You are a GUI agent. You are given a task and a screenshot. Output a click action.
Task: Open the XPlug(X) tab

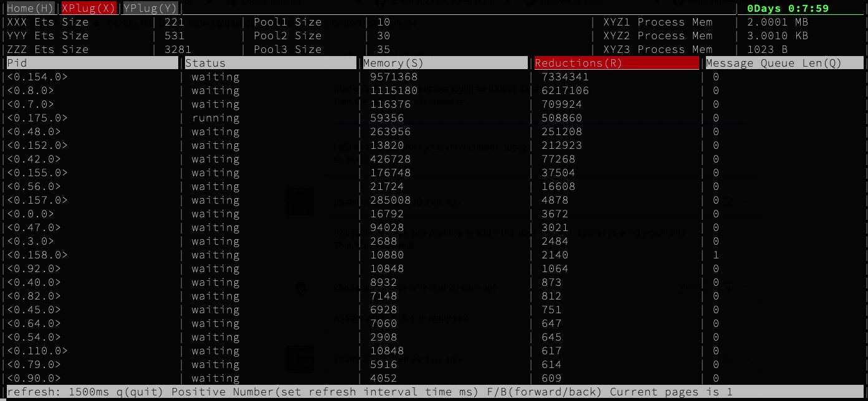click(x=88, y=9)
